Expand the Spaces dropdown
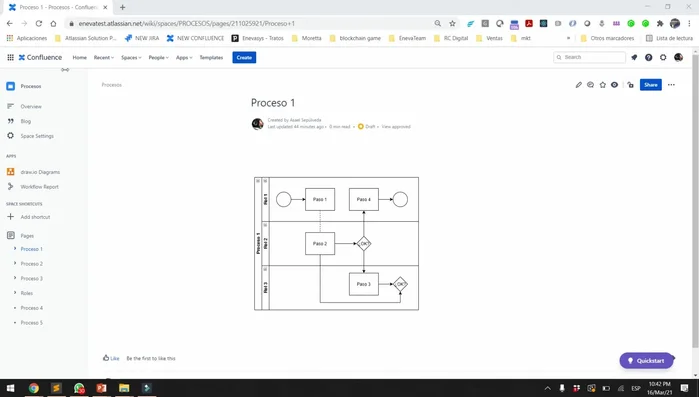The width and height of the screenshot is (699, 397). pos(131,57)
